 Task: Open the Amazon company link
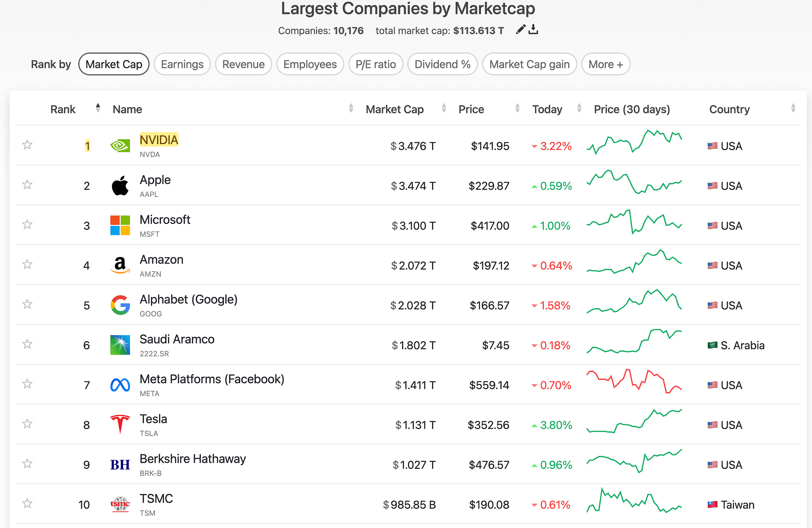[161, 259]
